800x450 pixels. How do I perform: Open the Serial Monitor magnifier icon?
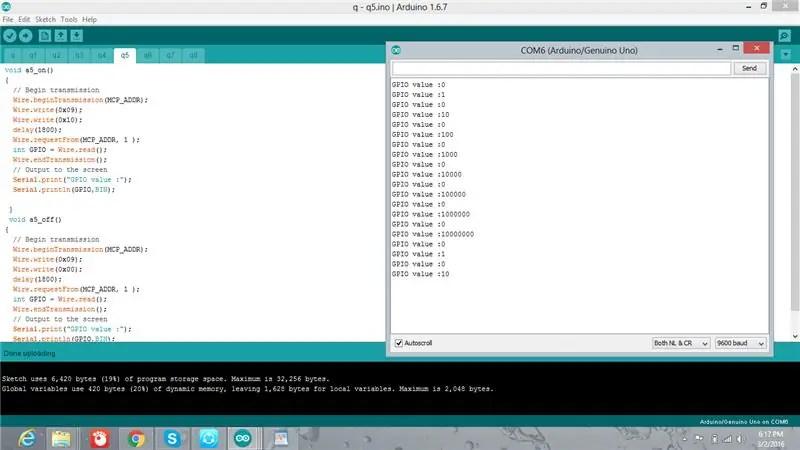click(784, 36)
